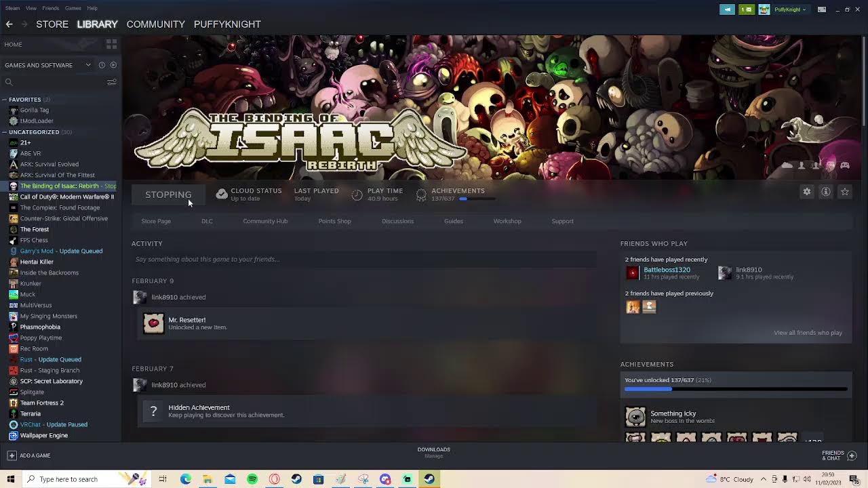Image resolution: width=868 pixels, height=488 pixels.
Task: Open the View menu
Action: (31, 8)
